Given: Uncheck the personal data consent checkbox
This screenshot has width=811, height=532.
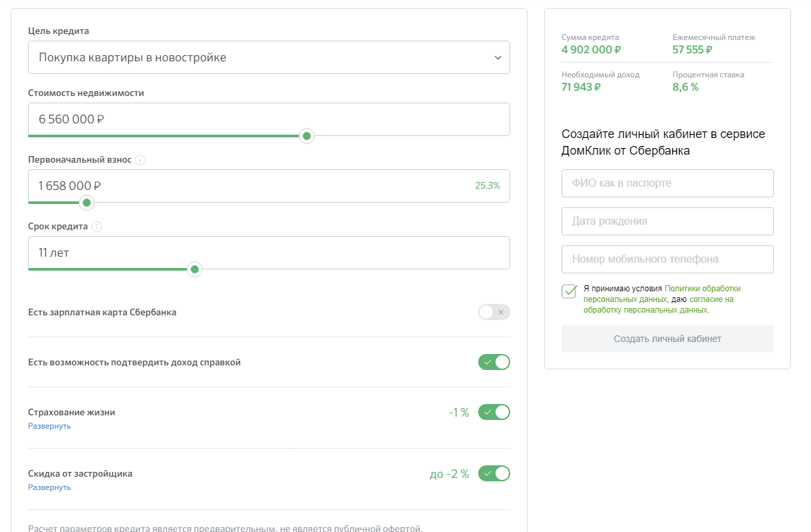Looking at the screenshot, I should (x=569, y=291).
